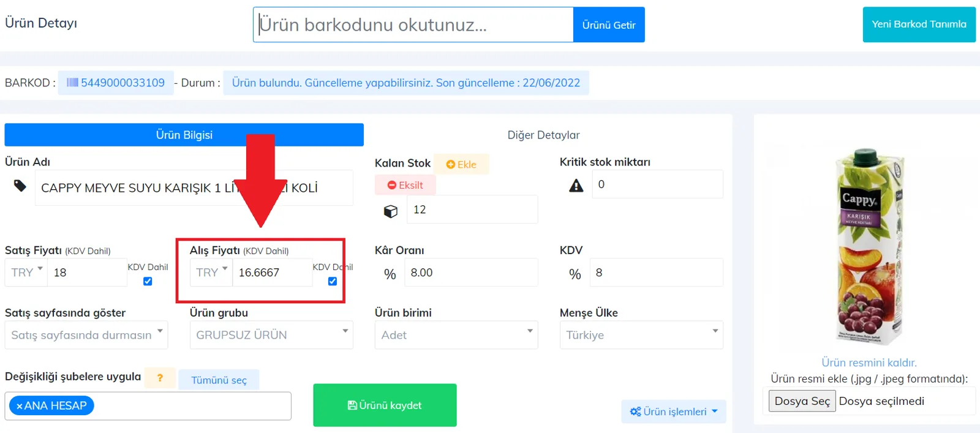Open the Ürün birimi Adet dropdown
Image resolution: width=980 pixels, height=433 pixels.
tap(456, 335)
